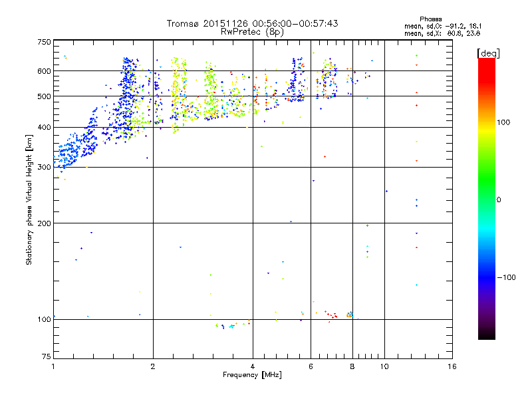Click the y-axis tick label '100'

(x=44, y=320)
